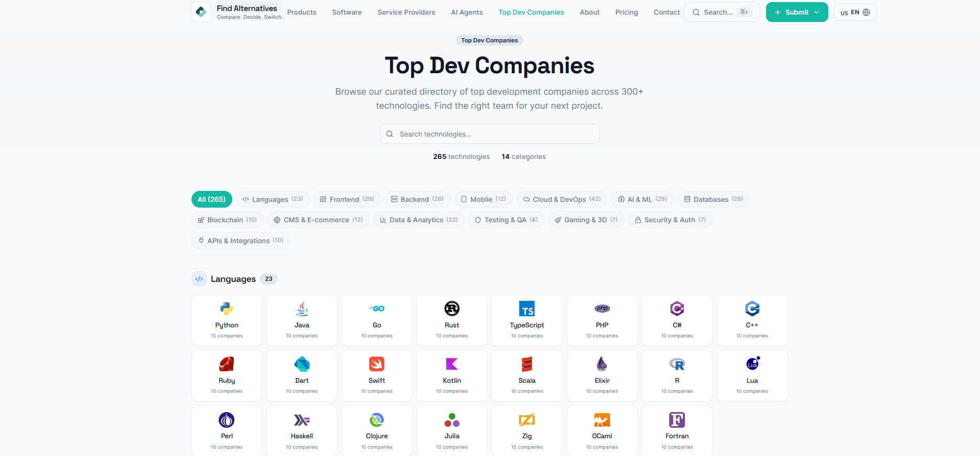Viewport: 980px width, 456px height.
Task: Open AI Agents in navigation
Action: (467, 12)
